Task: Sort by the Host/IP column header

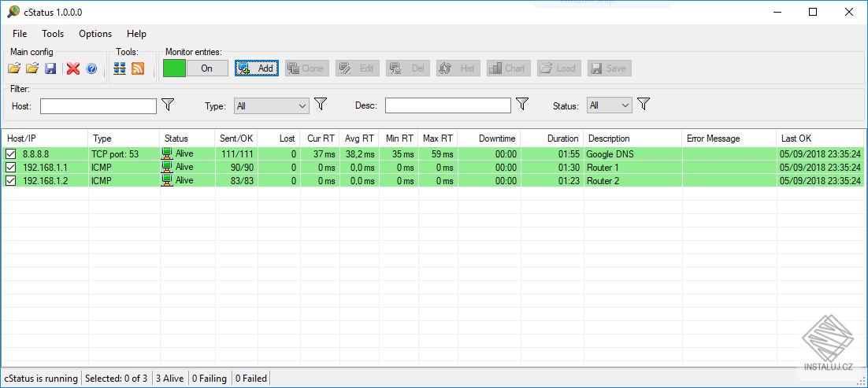Action: point(45,139)
